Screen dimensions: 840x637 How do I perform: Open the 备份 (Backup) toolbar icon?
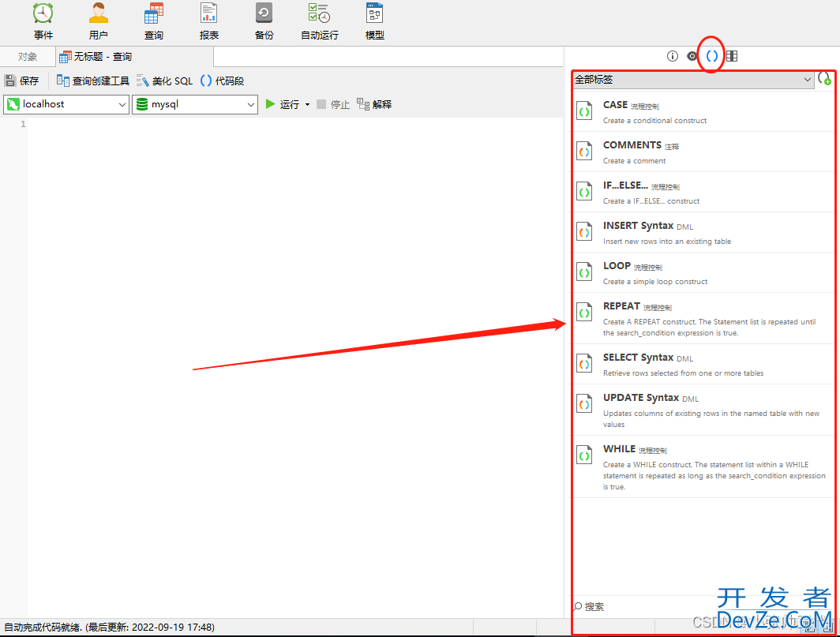click(x=264, y=21)
